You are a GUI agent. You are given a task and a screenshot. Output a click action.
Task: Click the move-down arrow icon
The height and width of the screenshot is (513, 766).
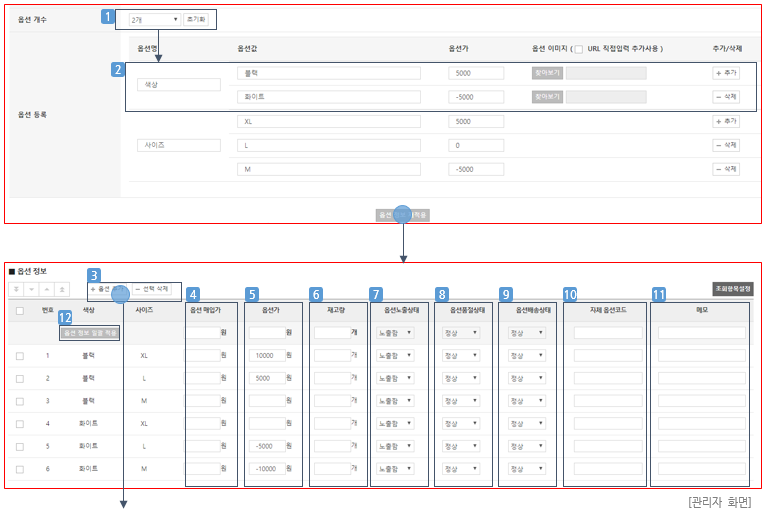point(31,289)
